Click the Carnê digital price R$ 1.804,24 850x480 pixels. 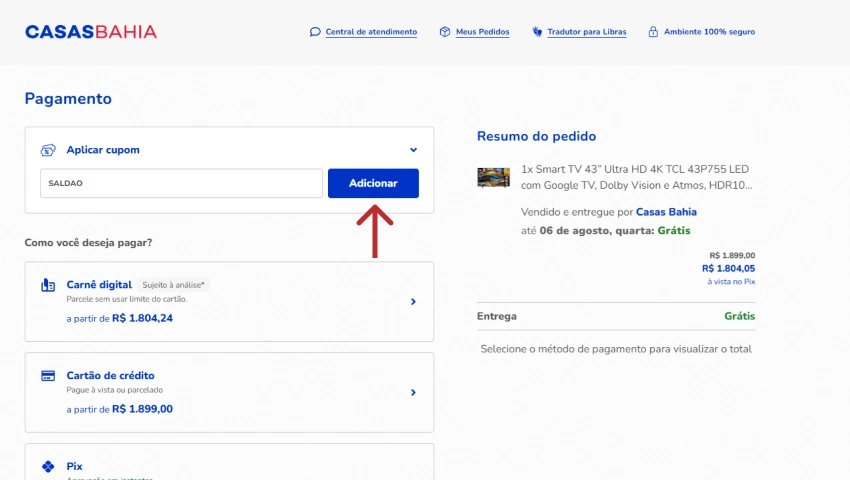coord(142,318)
